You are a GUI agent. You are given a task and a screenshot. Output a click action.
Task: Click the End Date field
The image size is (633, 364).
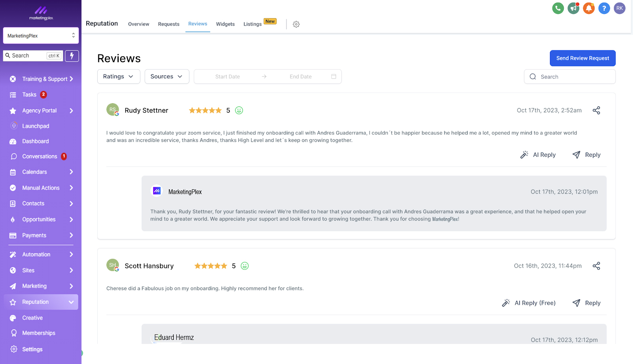[x=301, y=77]
